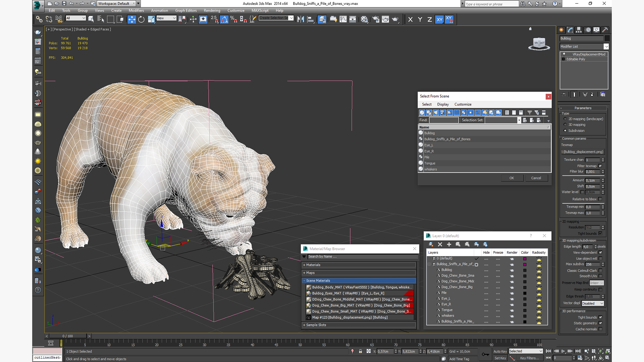644x362 pixels.
Task: Click the Key Filters button
Action: [529, 358]
